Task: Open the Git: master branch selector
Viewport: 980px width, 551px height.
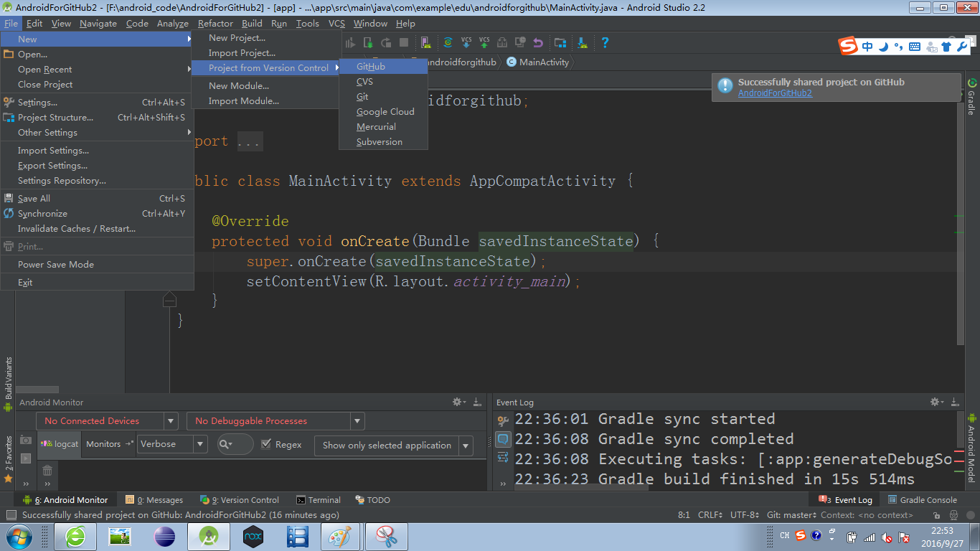Action: (792, 515)
